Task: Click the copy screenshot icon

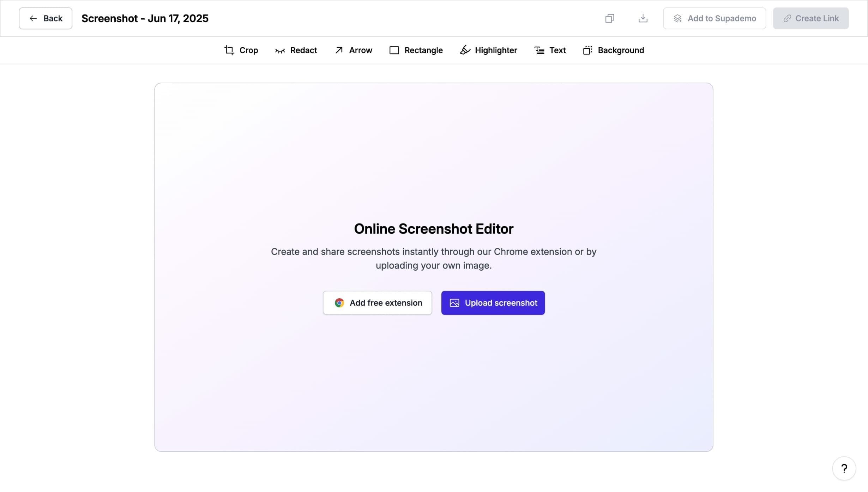Action: tap(609, 18)
